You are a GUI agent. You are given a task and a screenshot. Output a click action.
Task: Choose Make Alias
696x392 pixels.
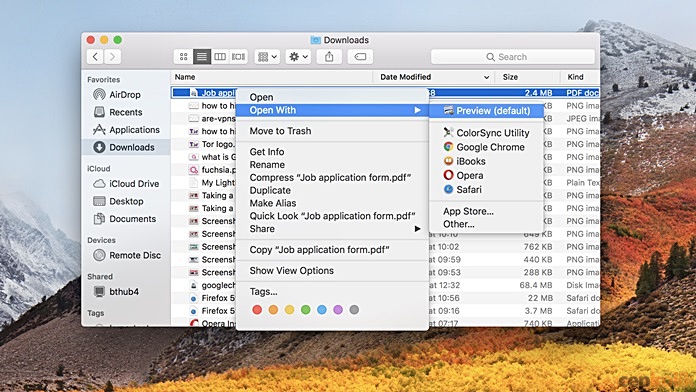pyautogui.click(x=332, y=203)
